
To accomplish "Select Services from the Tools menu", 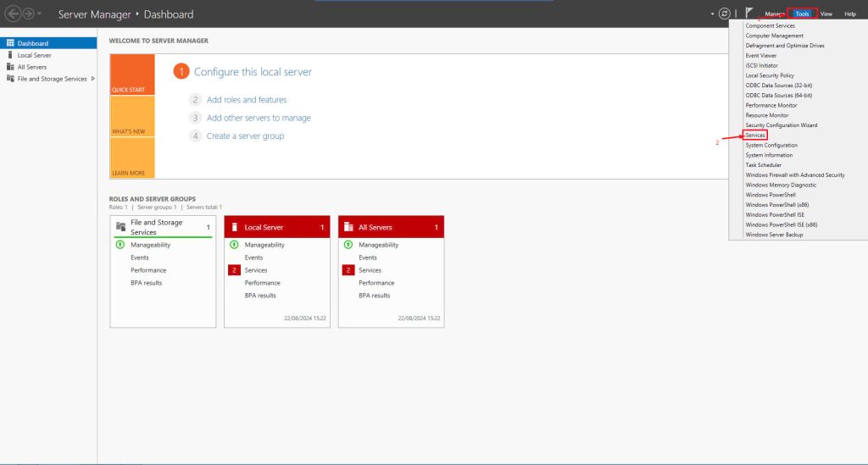I will click(754, 136).
